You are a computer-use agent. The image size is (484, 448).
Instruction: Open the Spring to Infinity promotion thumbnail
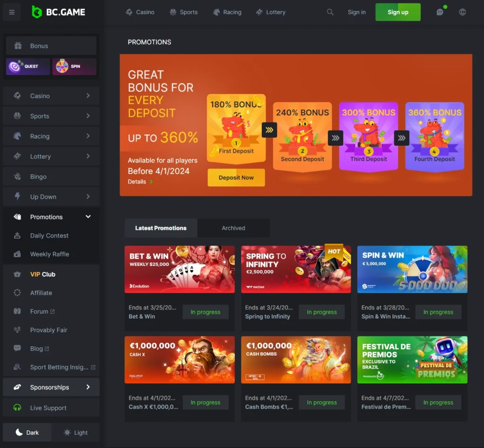click(x=296, y=269)
